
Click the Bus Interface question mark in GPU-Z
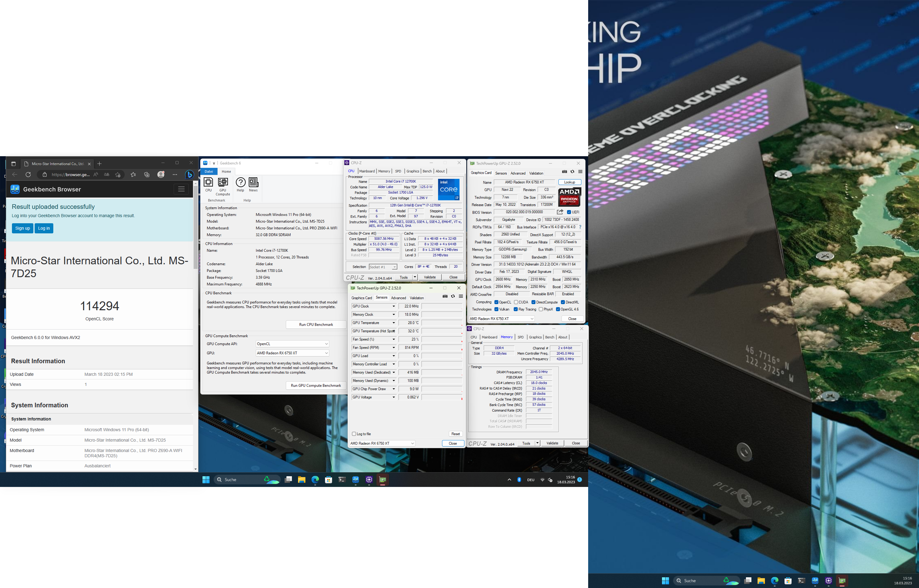(x=580, y=227)
